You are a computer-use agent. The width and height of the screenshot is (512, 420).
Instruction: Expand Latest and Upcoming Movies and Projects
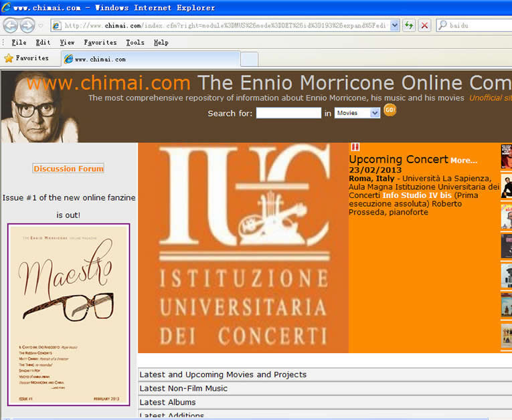tap(325, 375)
